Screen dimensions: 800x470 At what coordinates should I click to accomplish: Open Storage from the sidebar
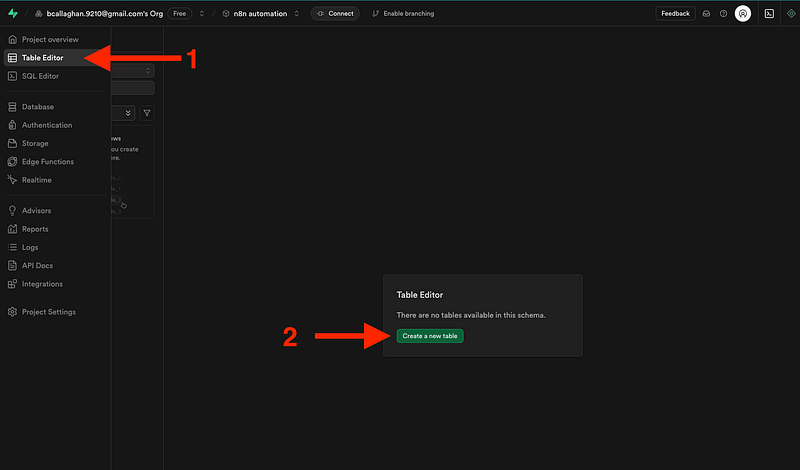pos(35,143)
